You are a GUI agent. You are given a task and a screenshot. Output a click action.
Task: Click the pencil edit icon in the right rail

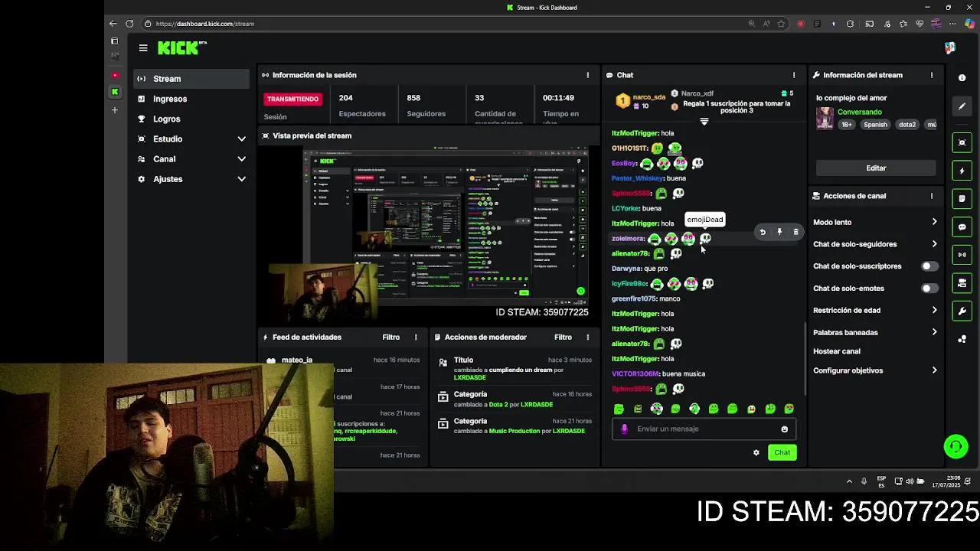tap(962, 106)
